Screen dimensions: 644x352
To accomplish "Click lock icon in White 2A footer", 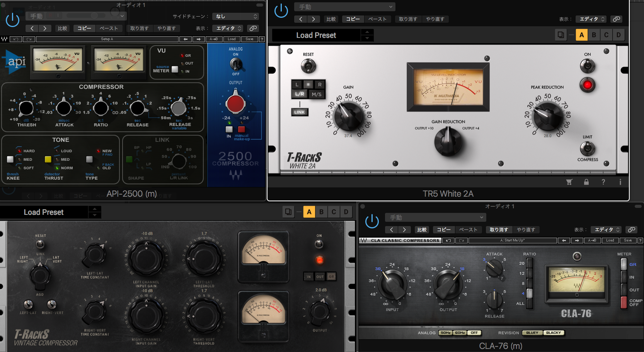I will coord(586,182).
